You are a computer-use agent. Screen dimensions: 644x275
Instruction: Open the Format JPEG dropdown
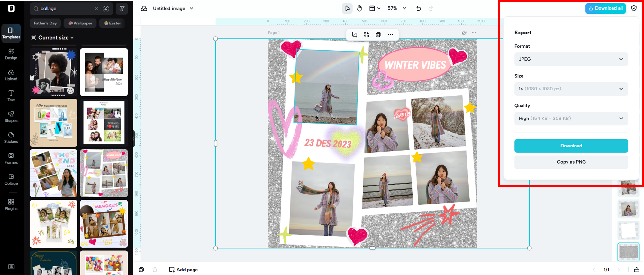[x=571, y=59]
